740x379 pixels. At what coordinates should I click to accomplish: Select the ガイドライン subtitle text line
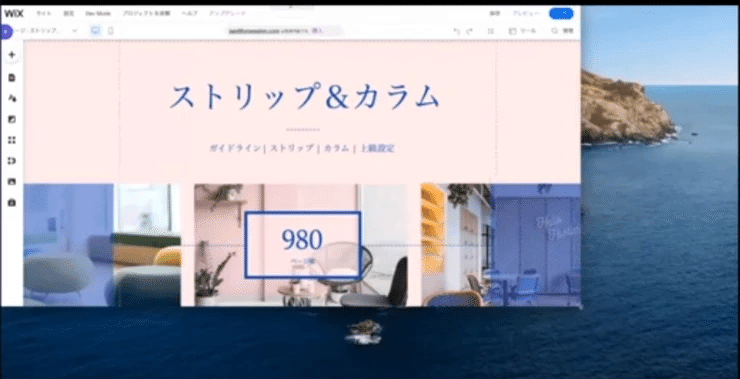tap(302, 149)
